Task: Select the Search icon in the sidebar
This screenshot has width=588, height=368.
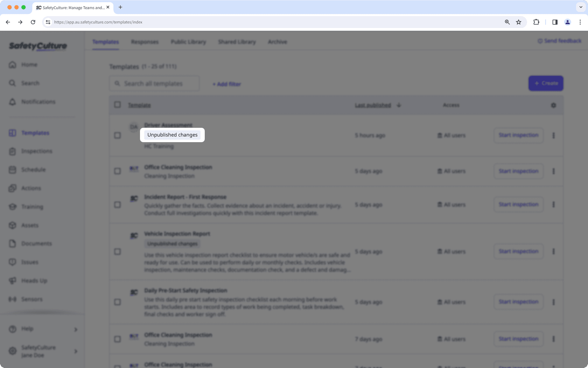Action: coord(30,83)
